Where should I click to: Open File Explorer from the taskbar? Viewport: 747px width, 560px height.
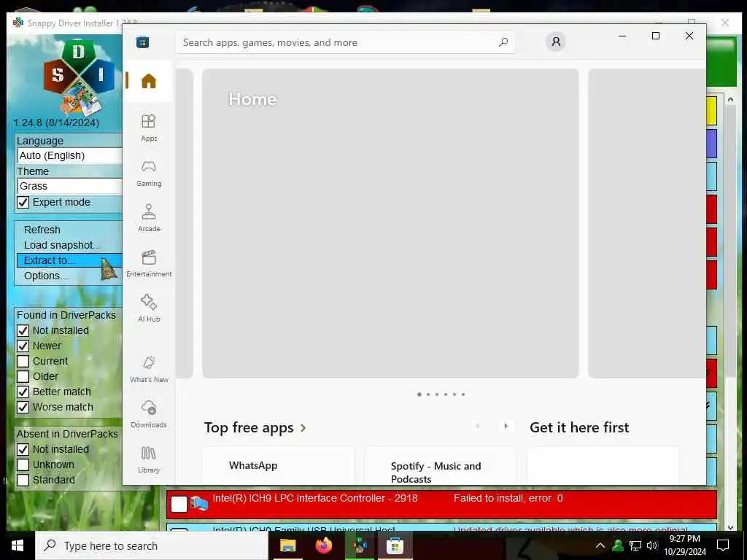coord(287,545)
